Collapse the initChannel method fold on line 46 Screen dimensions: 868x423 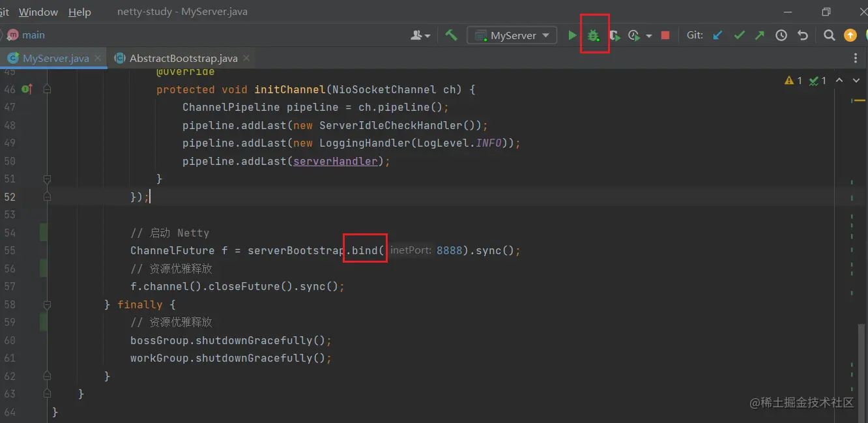point(47,89)
